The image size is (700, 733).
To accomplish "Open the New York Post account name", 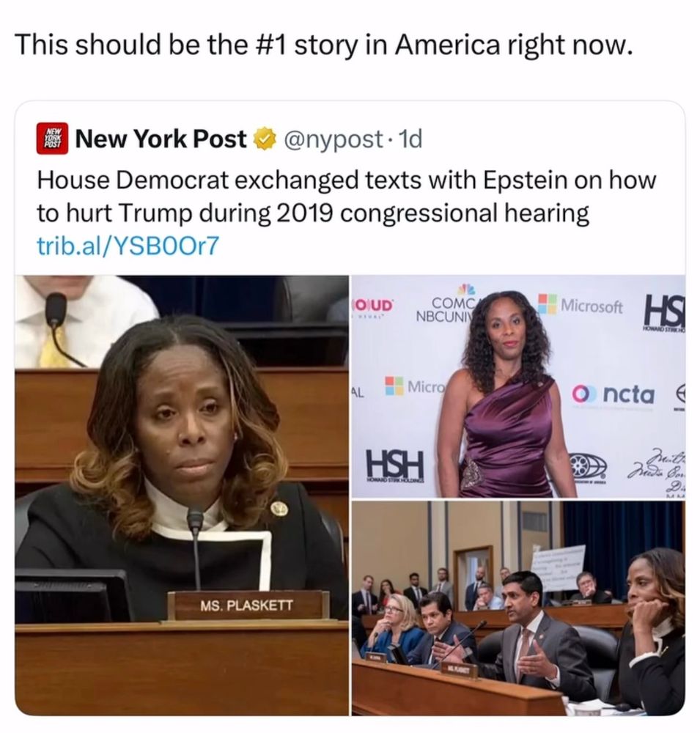I will click(x=161, y=139).
